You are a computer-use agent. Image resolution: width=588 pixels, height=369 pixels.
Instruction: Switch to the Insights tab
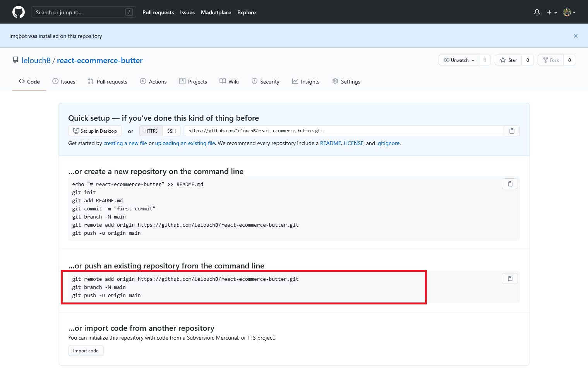point(306,82)
